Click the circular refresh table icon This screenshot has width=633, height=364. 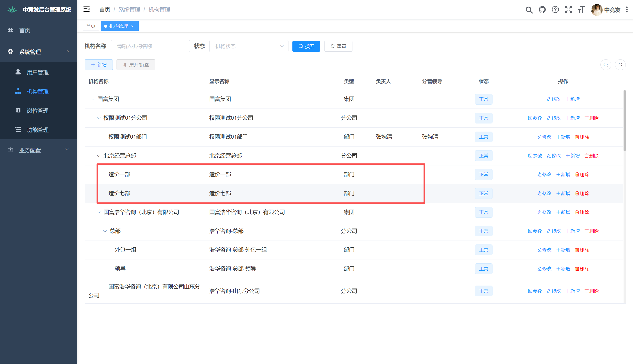(x=620, y=65)
